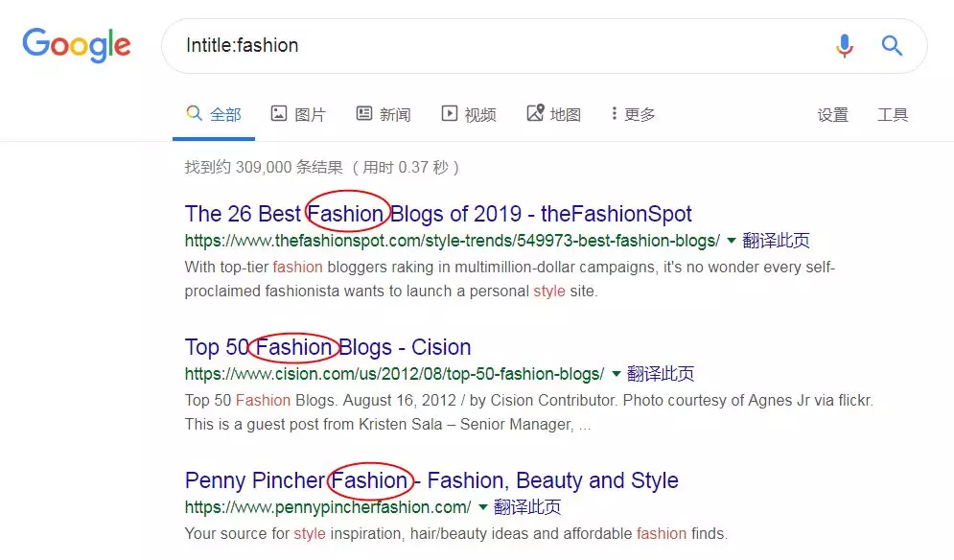The width and height of the screenshot is (954, 560).
Task: Start voice search with the microphone icon
Action: coord(845,46)
